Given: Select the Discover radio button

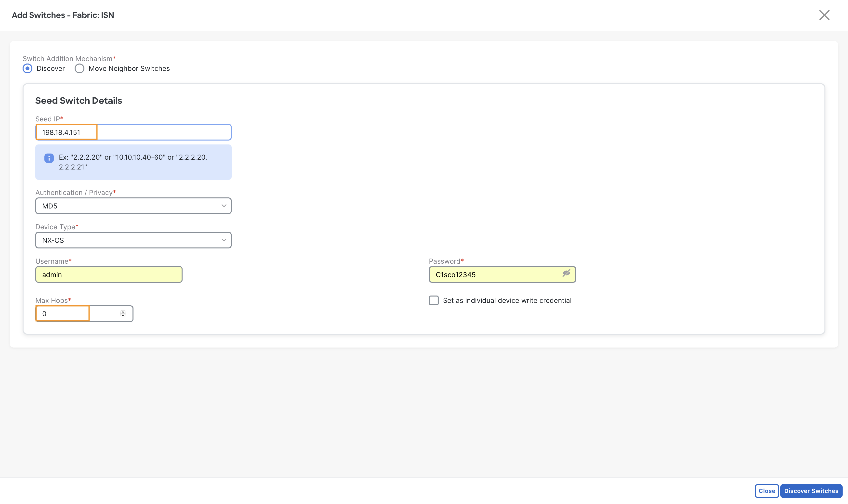Looking at the screenshot, I should click(x=27, y=69).
